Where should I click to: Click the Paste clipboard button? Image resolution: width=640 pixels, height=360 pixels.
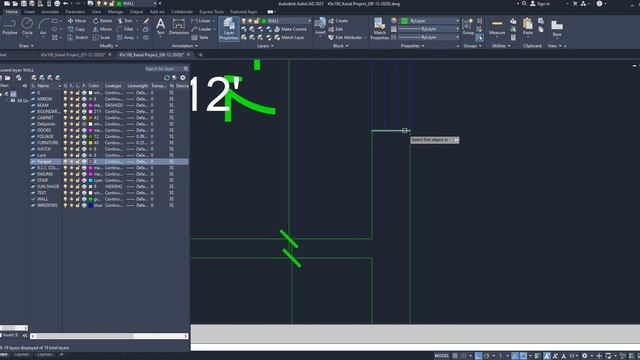(528, 27)
